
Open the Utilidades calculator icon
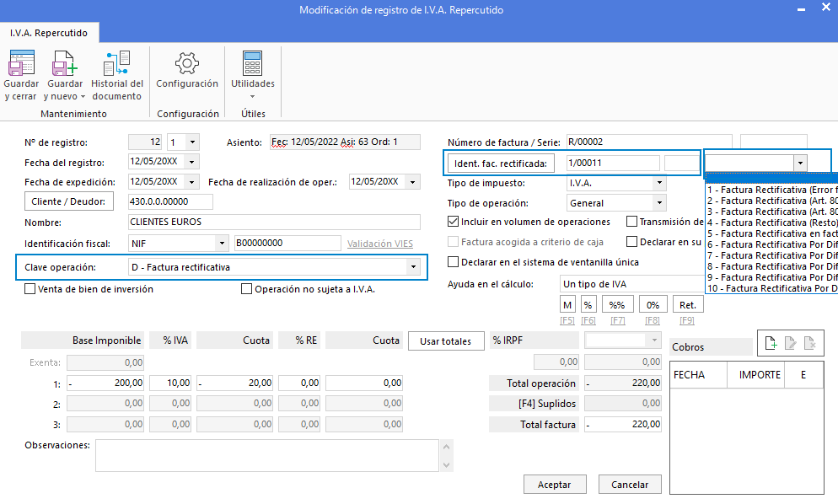pos(252,63)
